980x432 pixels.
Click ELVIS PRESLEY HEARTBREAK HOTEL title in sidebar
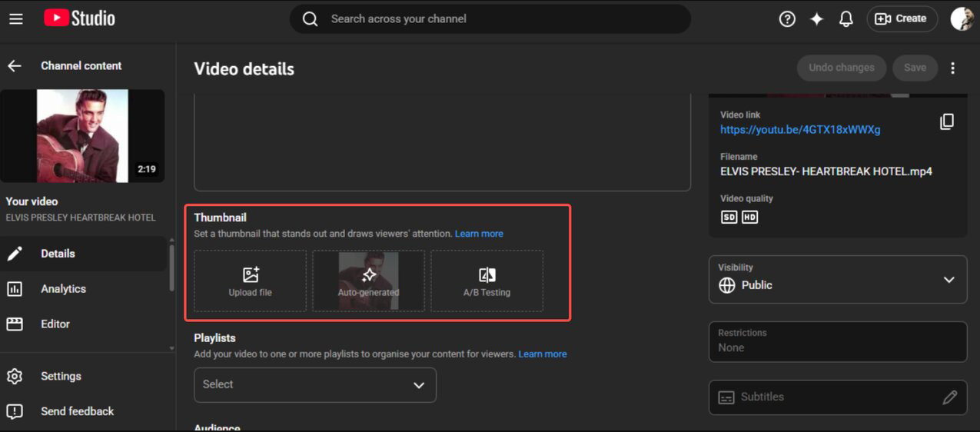[81, 218]
